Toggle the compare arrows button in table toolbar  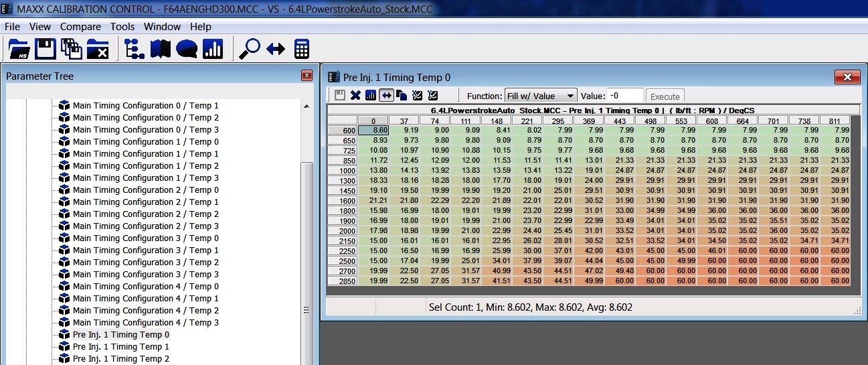point(386,95)
